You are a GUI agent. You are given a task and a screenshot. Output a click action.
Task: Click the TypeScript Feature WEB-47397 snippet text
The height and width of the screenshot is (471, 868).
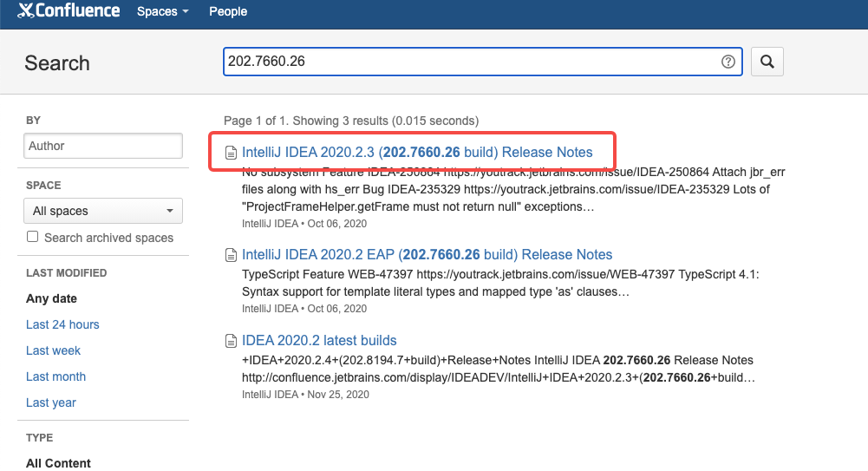500,283
